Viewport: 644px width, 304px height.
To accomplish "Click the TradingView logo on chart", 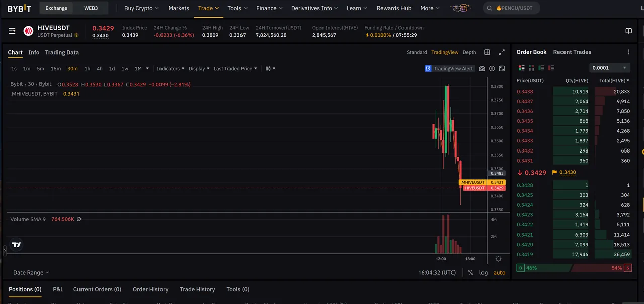I will (17, 245).
